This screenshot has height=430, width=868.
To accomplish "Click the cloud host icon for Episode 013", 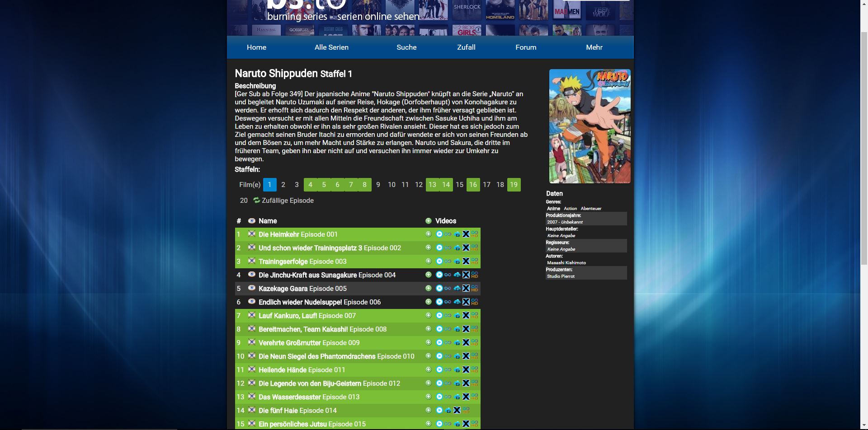I will point(457,397).
